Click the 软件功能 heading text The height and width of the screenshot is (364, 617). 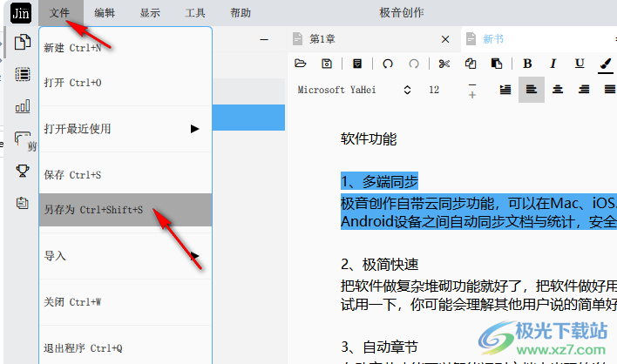pyautogui.click(x=369, y=138)
